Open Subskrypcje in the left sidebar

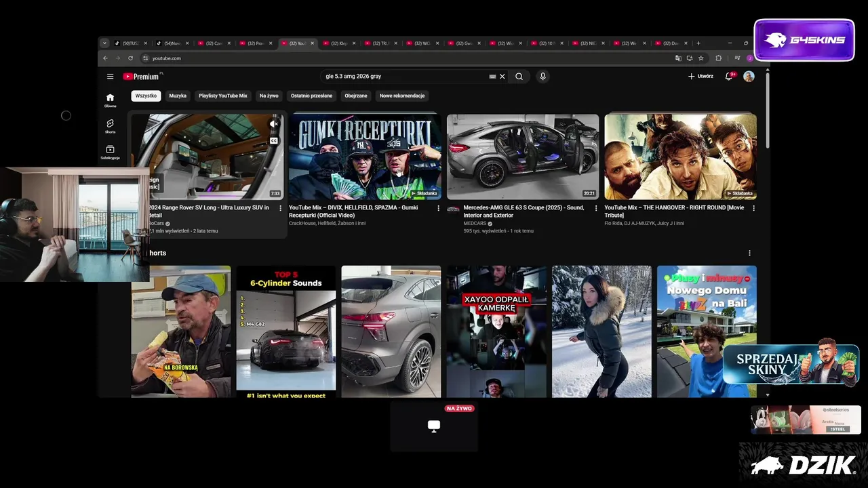[110, 152]
